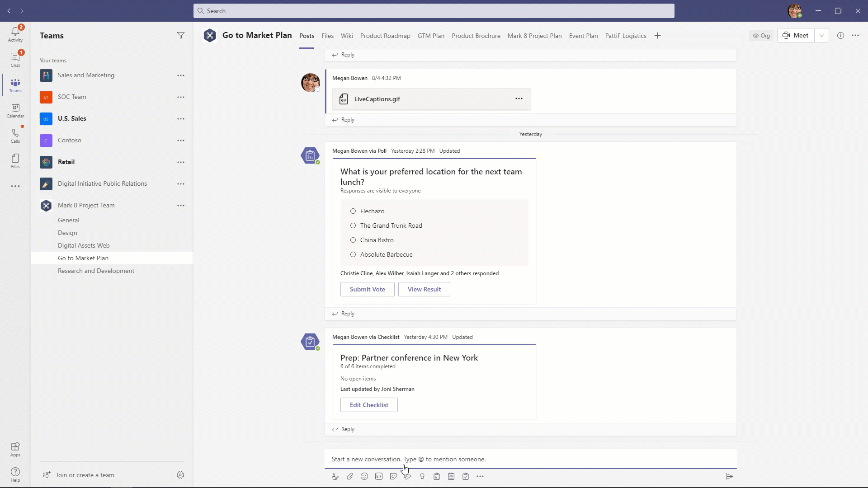
Task: Open the Product Brochure tab
Action: 476,36
